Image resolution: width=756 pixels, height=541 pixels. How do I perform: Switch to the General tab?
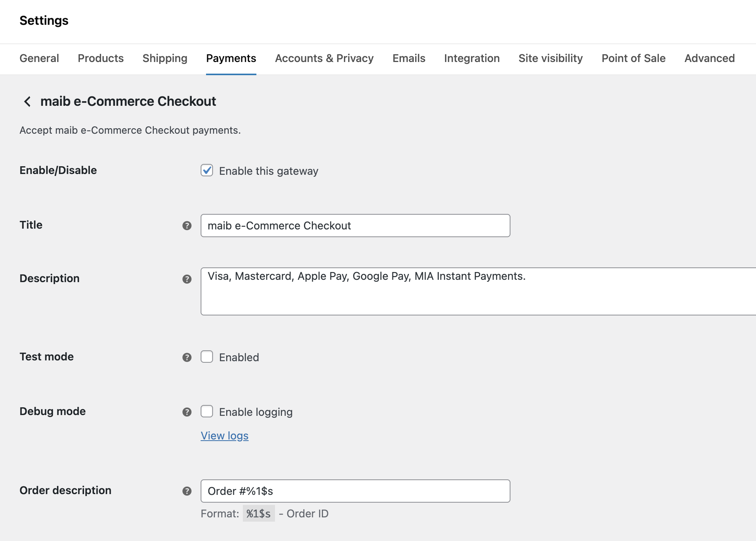(39, 59)
